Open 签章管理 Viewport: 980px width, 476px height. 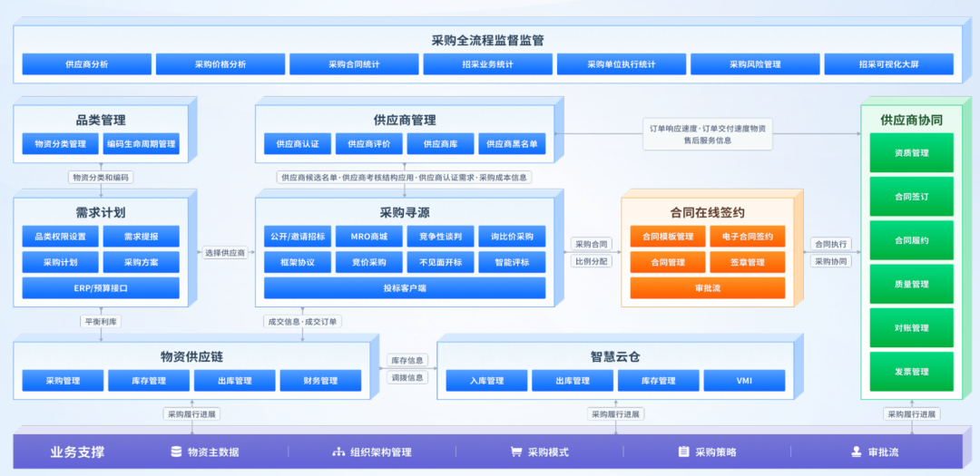[x=748, y=262]
